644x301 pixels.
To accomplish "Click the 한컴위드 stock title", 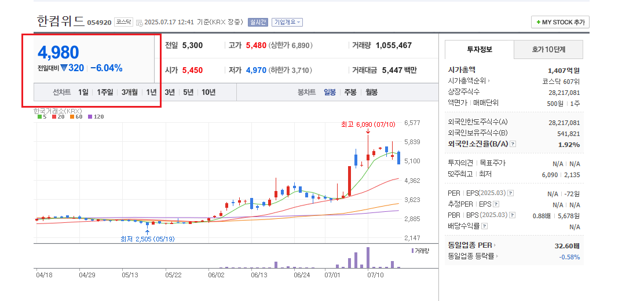I will pos(61,21).
